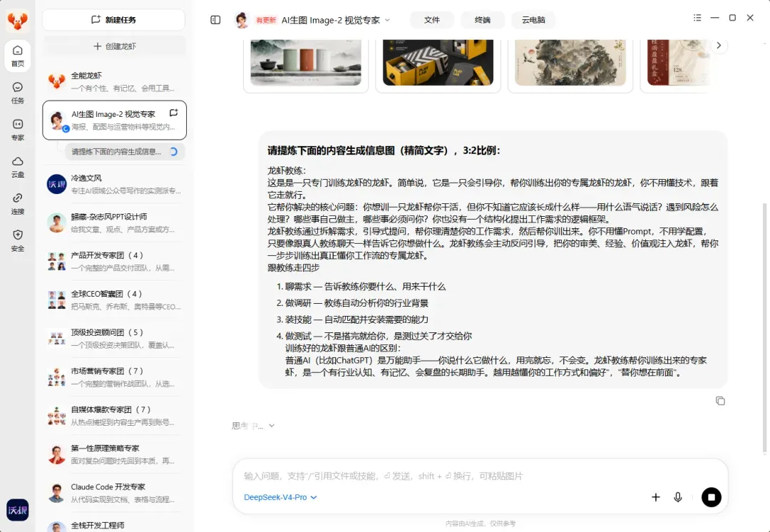Click the 第一性原理策略专家 avatar
770x532 pixels.
(56, 454)
